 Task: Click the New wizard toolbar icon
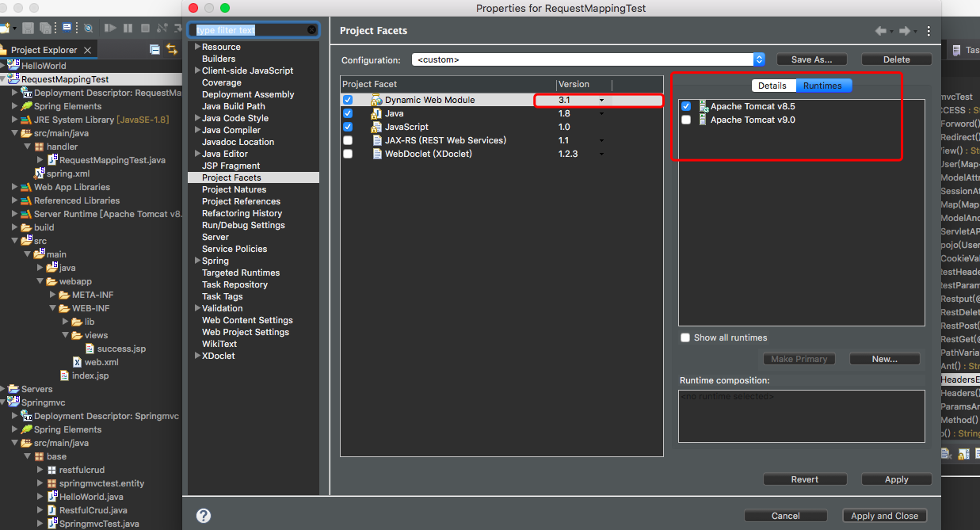(4, 28)
